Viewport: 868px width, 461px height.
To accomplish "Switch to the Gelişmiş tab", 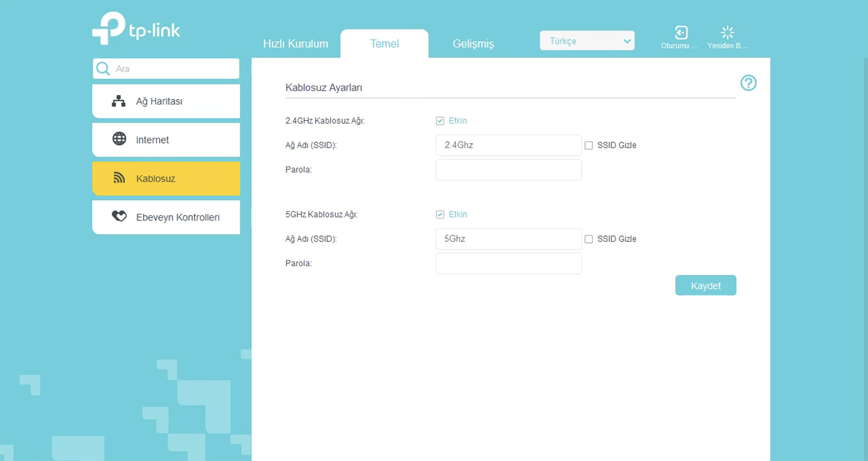I will coord(473,44).
